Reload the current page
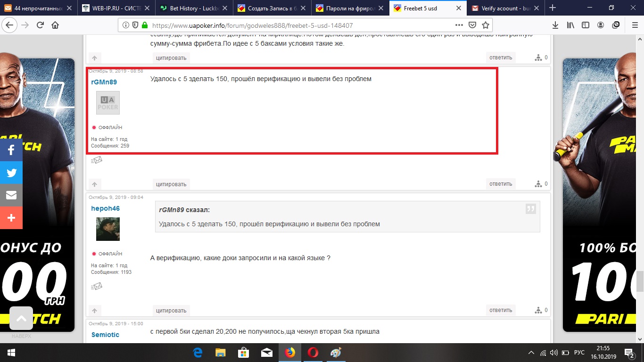The height and width of the screenshot is (362, 644). [41, 25]
